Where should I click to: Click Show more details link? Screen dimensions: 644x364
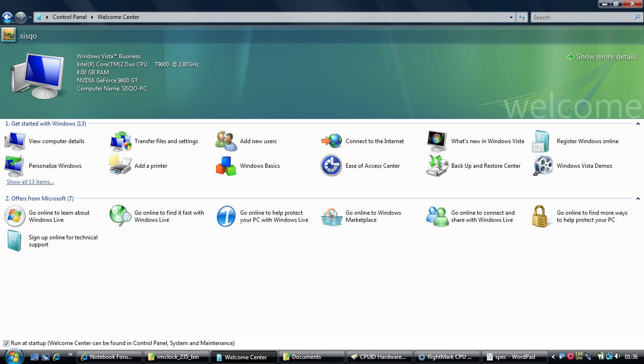pos(602,57)
